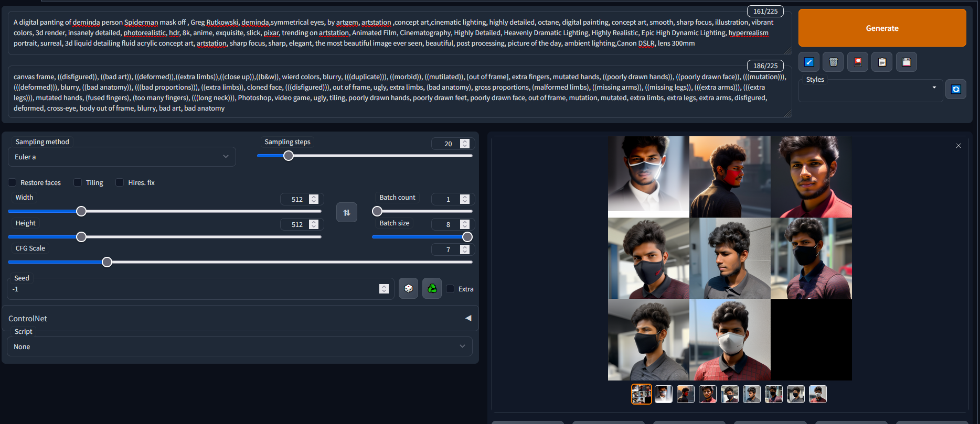
Task: Click into the Seed input field
Action: [200, 289]
